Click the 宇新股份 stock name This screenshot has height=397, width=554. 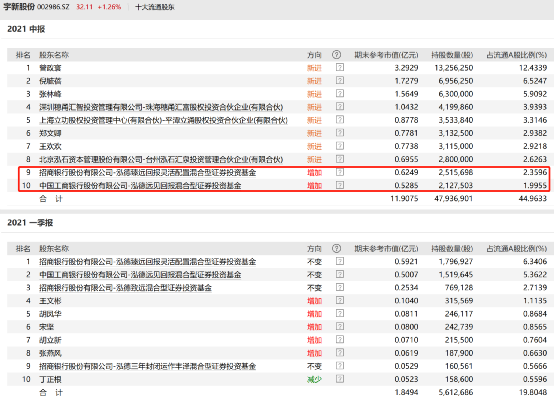[19, 7]
